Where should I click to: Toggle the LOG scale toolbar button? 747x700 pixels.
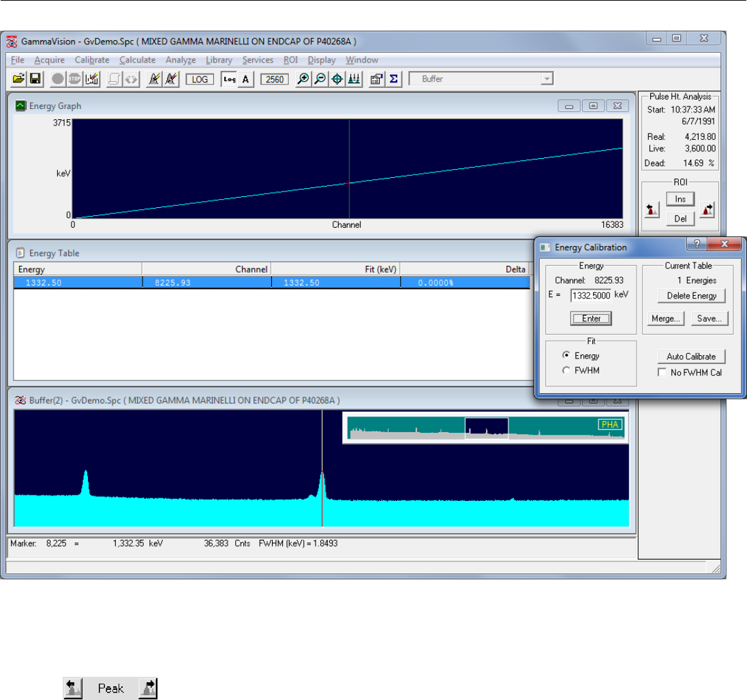tap(200, 79)
